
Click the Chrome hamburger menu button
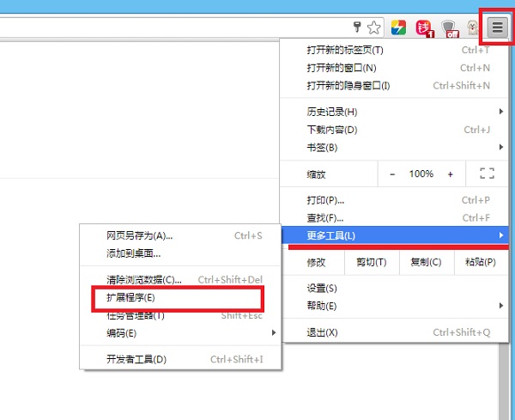[498, 28]
